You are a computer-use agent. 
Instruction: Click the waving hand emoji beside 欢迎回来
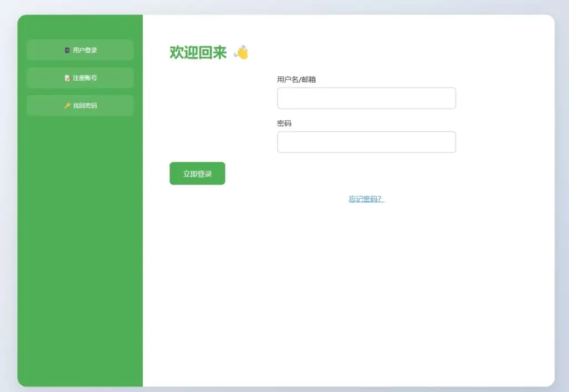coord(240,52)
